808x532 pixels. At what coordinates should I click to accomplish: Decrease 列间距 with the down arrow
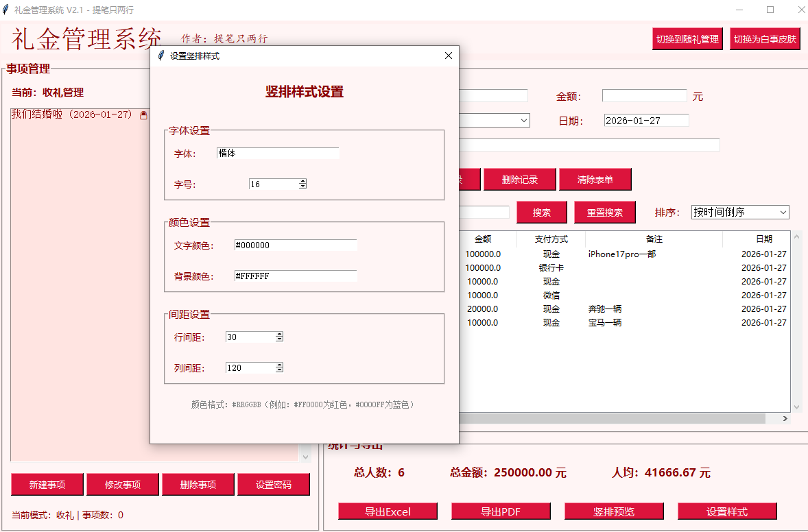click(279, 370)
